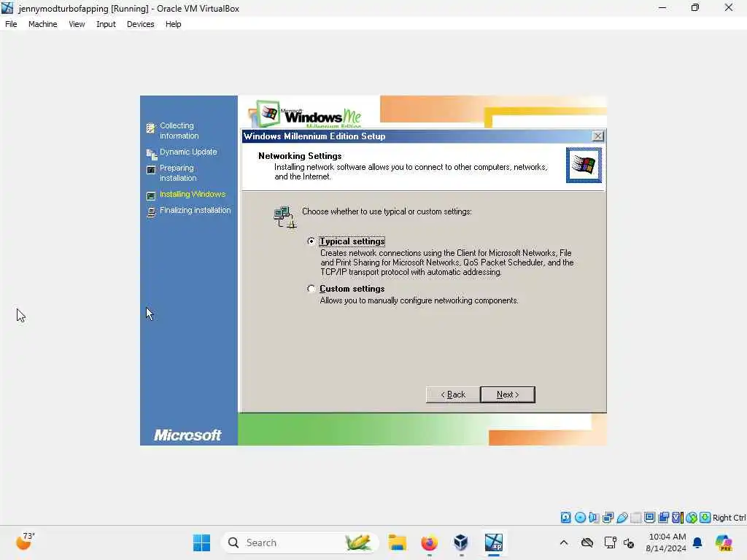
Task: Click the USB devices indicator icon
Action: (x=622, y=518)
